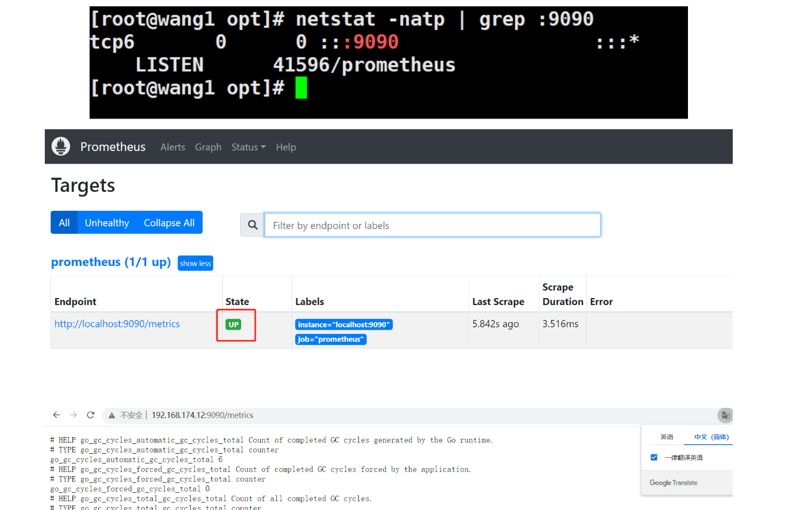This screenshot has width=812, height=510.
Task: Open the Alerts page
Action: click(173, 147)
